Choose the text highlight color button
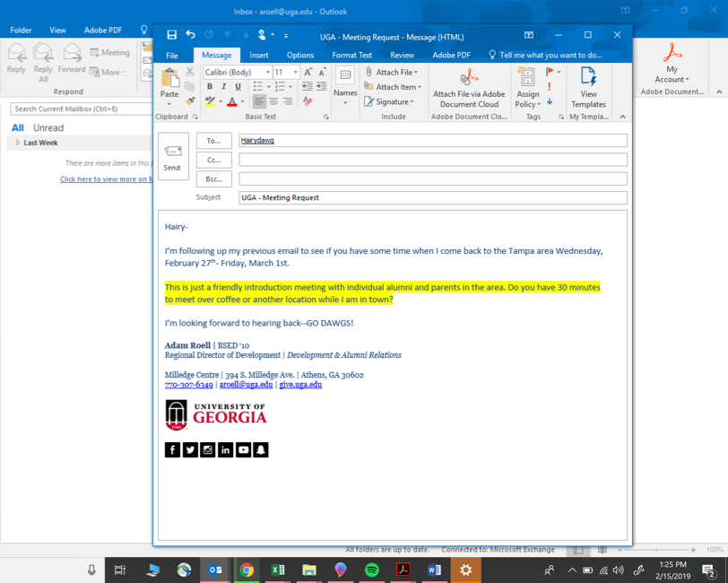The height and width of the screenshot is (583, 728). tap(210, 101)
